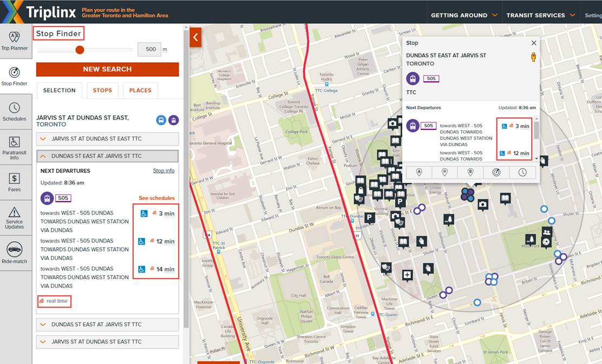The image size is (602, 364).
Task: Click the 505 route badge in left panel
Action: point(63,198)
